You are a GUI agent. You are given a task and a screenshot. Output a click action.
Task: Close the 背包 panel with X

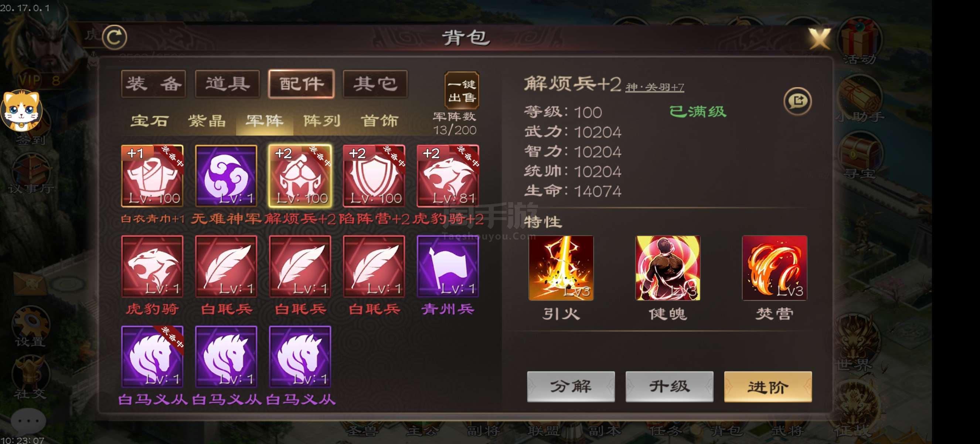tap(820, 38)
